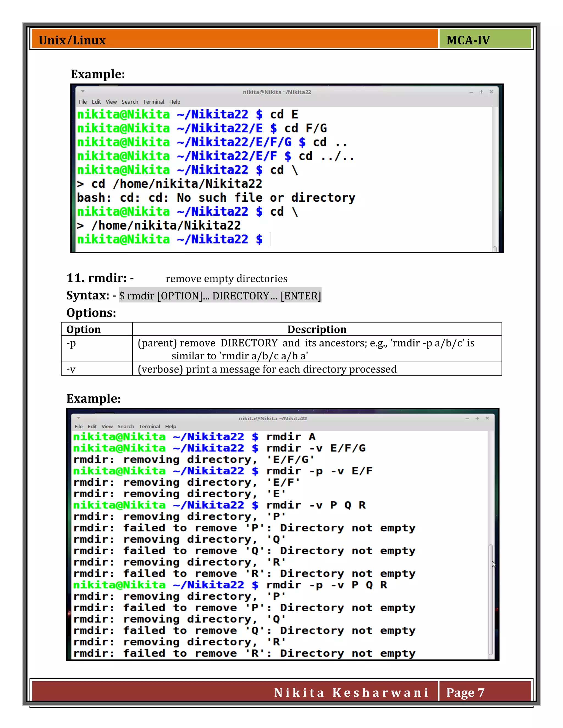
Task: Close the bottom terminal window
Action: 487,418
